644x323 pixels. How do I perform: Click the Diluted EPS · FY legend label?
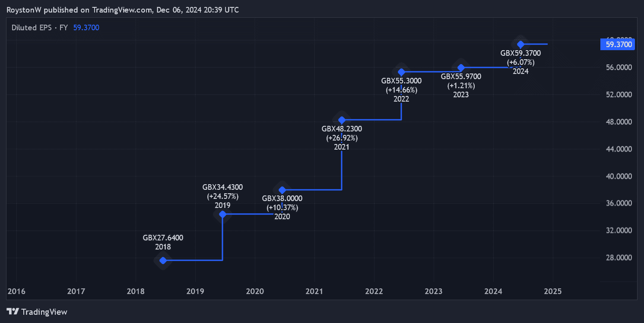click(x=40, y=28)
